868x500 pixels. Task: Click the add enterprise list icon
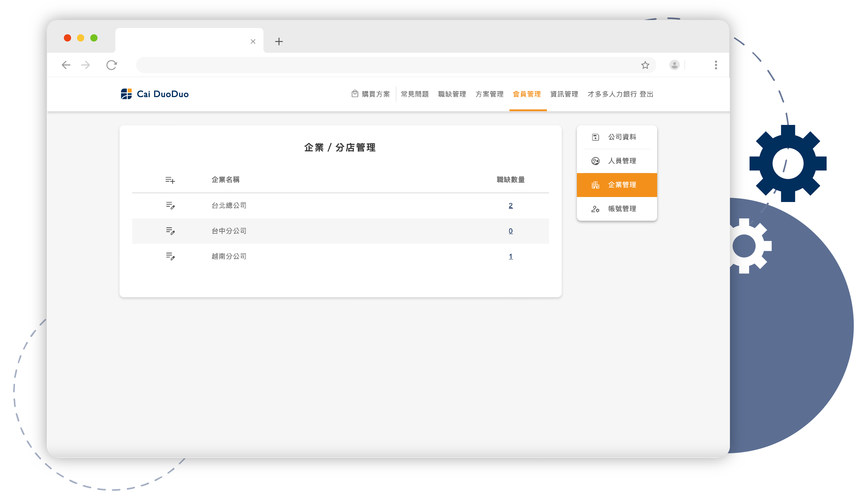(170, 180)
